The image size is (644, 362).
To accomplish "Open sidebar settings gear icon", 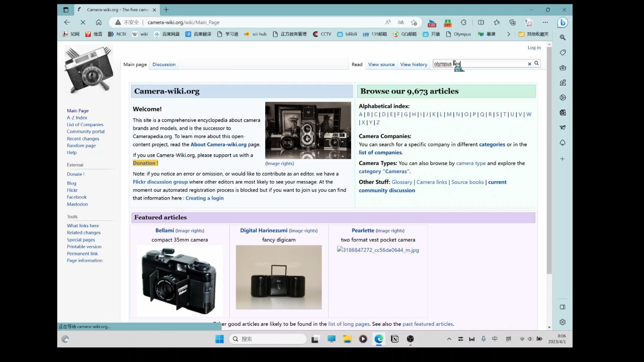I will 563,322.
